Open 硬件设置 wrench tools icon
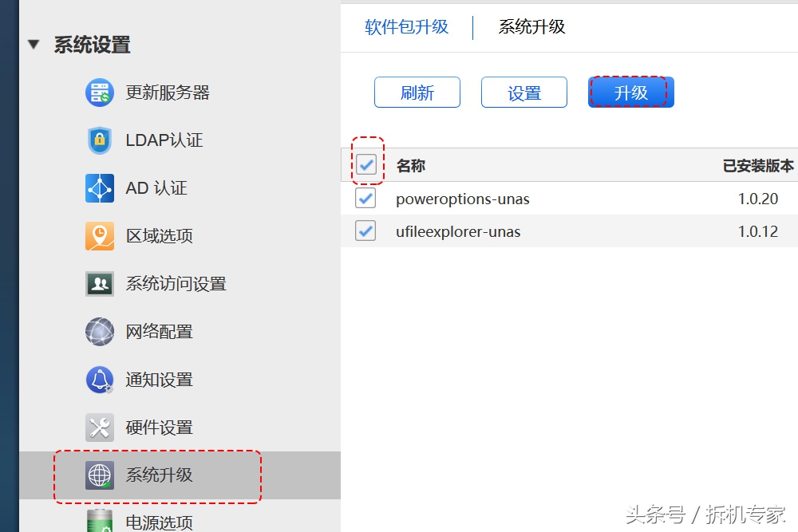The image size is (798, 532). [99, 428]
